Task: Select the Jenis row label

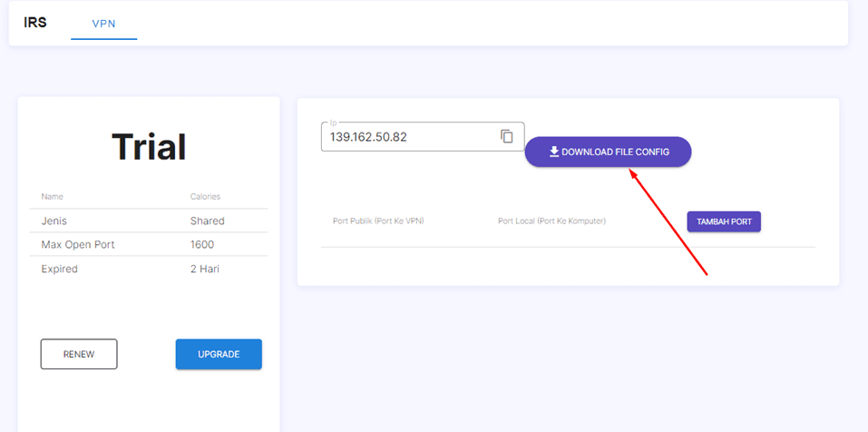Action: pos(54,221)
